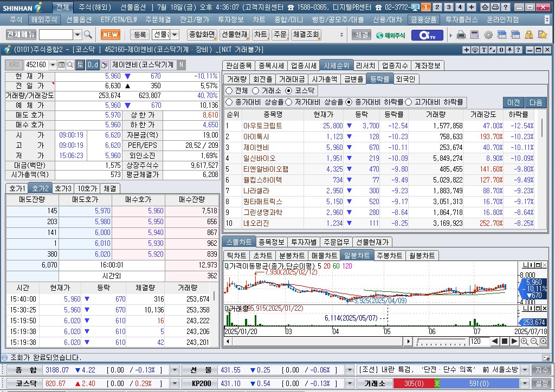Expand the 코스닥 index dropdown arrow

pyautogui.click(x=175, y=383)
